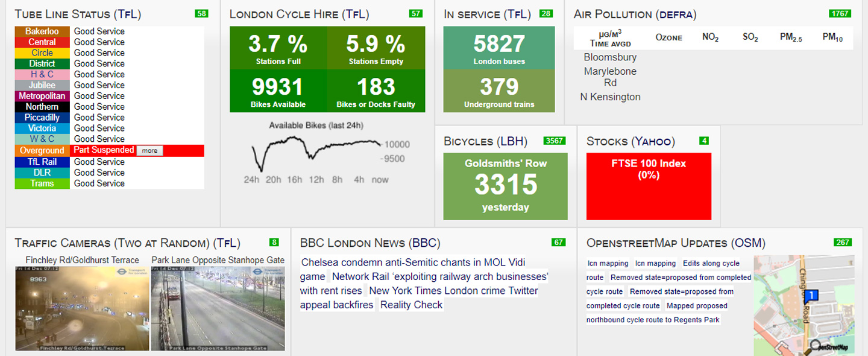Open Park Lane Opposite Stanhope Gate camera image
The width and height of the screenshot is (868, 356).
click(x=218, y=309)
